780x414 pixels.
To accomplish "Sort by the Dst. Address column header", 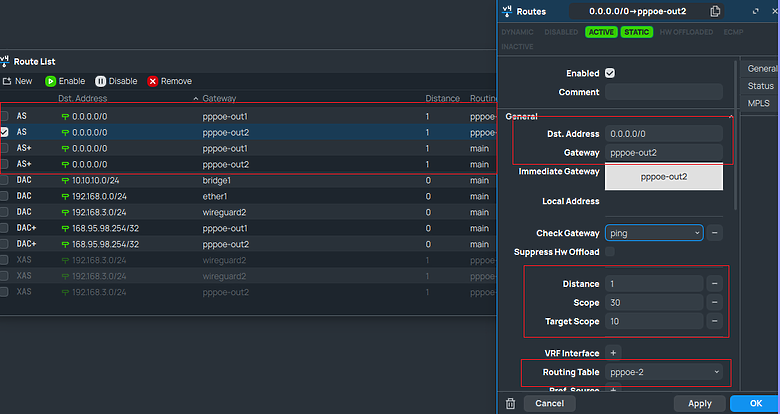I will pos(82,99).
